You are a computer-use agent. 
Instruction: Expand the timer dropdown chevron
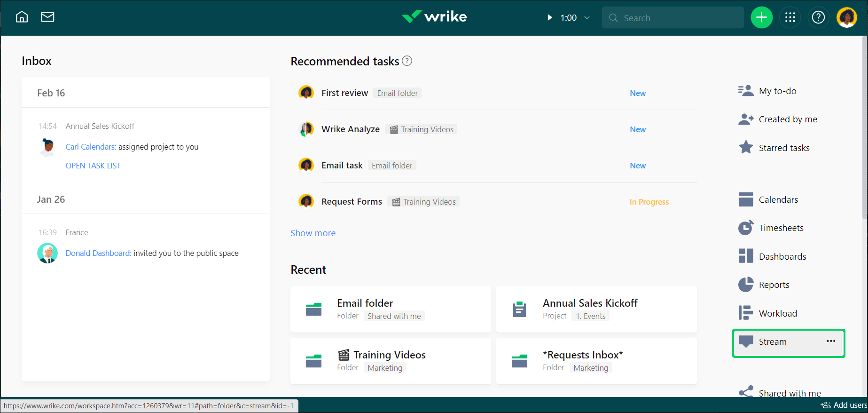coord(586,17)
